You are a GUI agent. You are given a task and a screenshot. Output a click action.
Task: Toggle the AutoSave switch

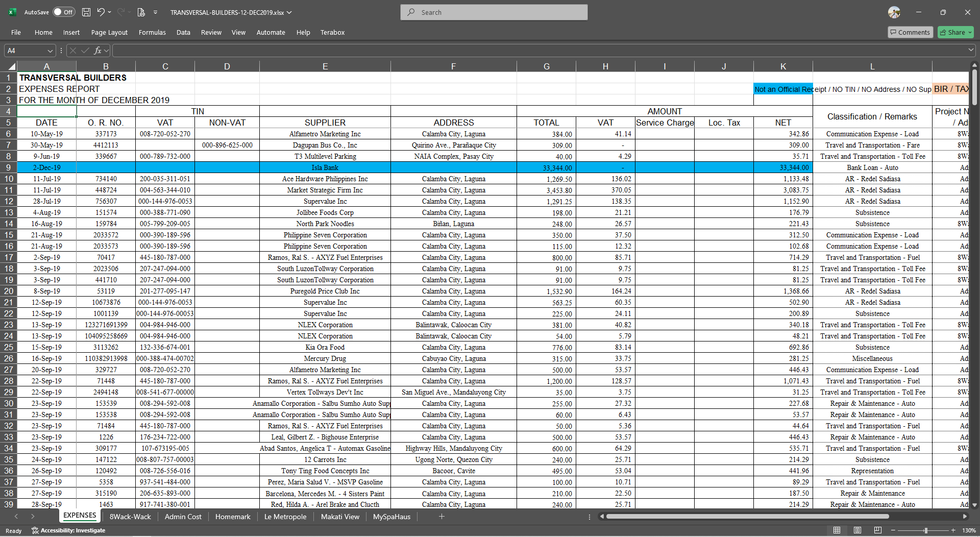tap(64, 12)
